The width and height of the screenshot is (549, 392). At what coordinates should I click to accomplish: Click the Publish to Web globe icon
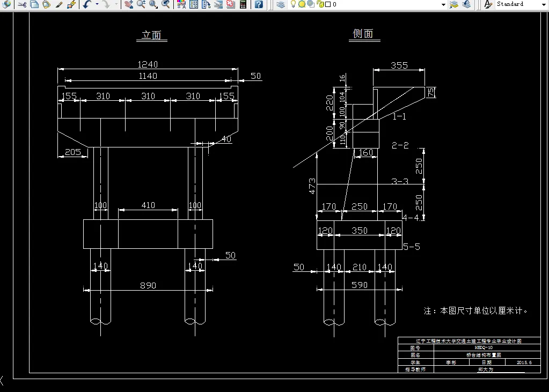pyautogui.click(x=6, y=4)
